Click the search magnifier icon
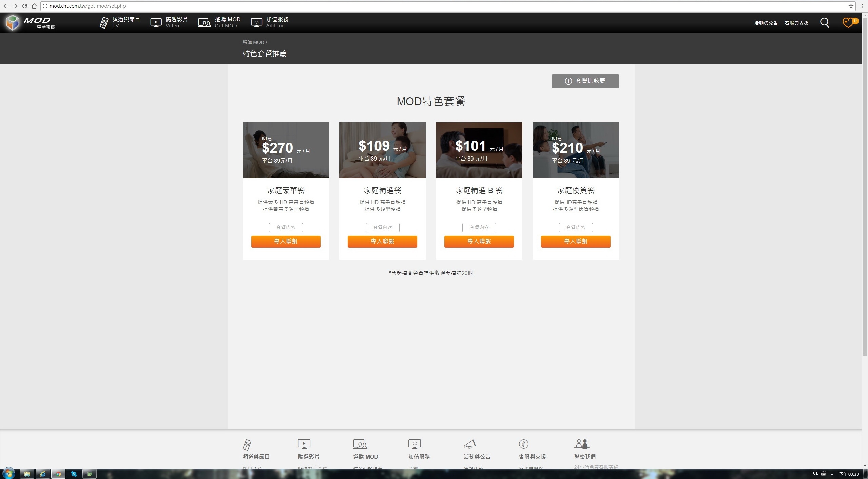 824,23
